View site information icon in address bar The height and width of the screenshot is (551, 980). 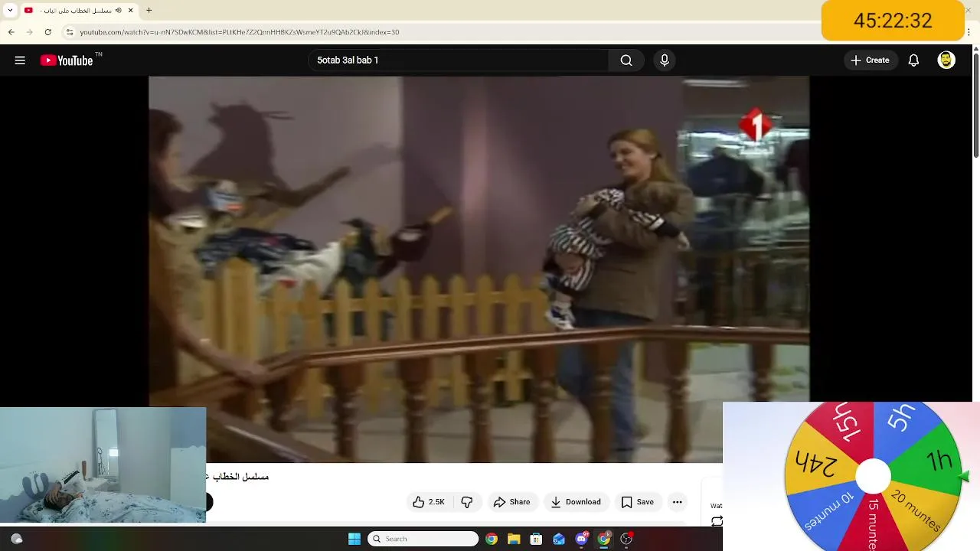pyautogui.click(x=70, y=32)
